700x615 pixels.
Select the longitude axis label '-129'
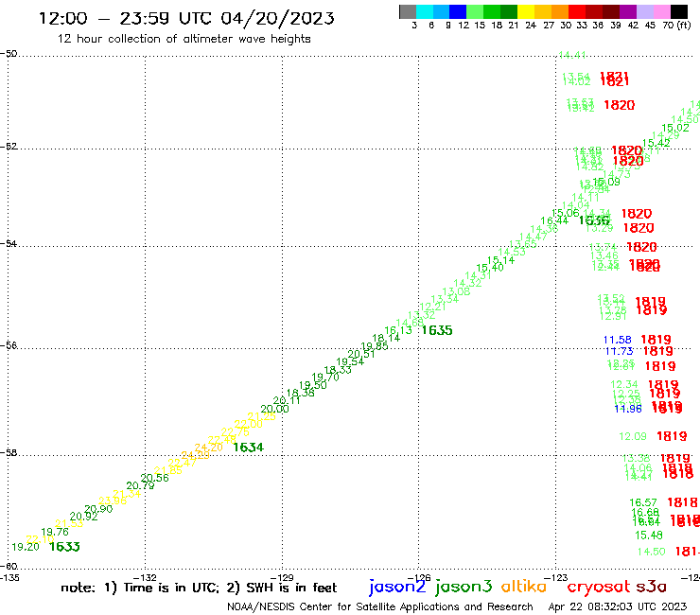[x=282, y=577]
